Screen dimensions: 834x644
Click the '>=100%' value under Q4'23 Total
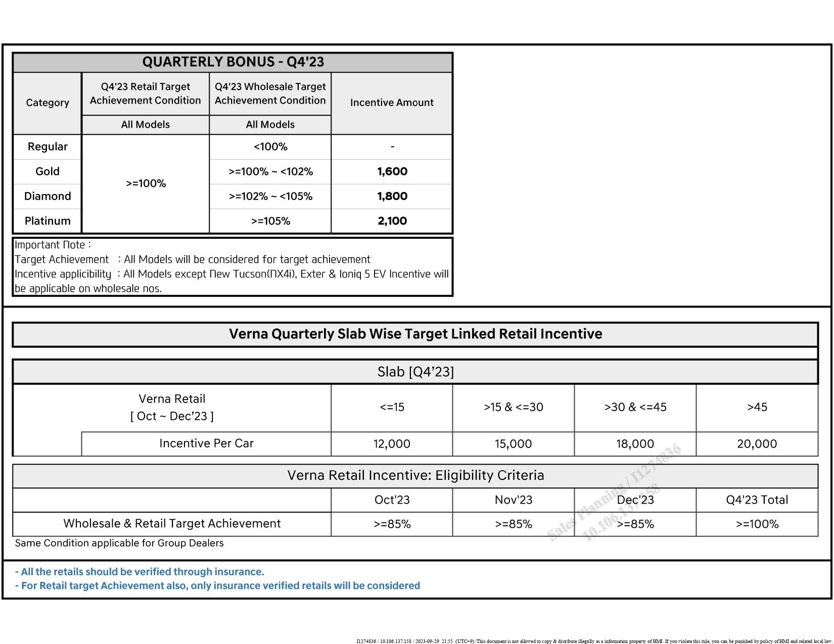757,524
